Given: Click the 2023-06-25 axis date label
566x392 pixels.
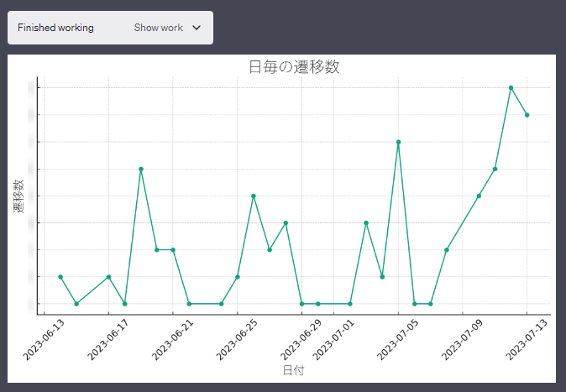Looking at the screenshot, I should 237,340.
